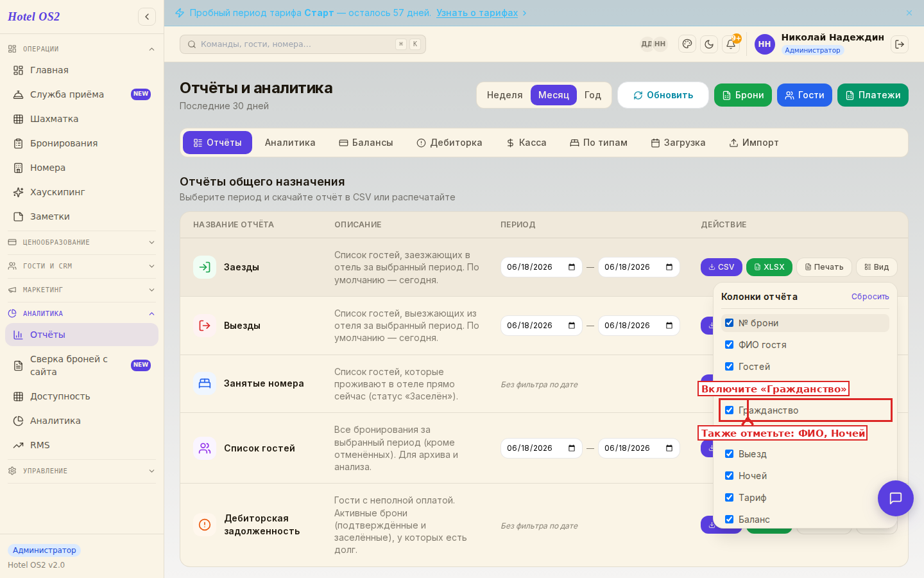Uncheck the Ночей column checkbox
924x578 pixels.
(x=730, y=476)
